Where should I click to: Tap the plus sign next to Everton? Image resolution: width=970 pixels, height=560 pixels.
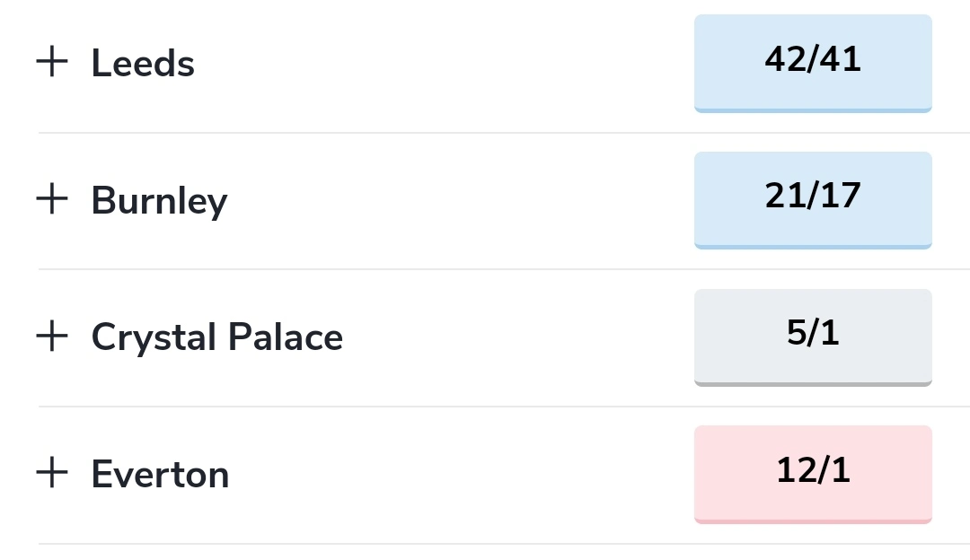pyautogui.click(x=52, y=473)
